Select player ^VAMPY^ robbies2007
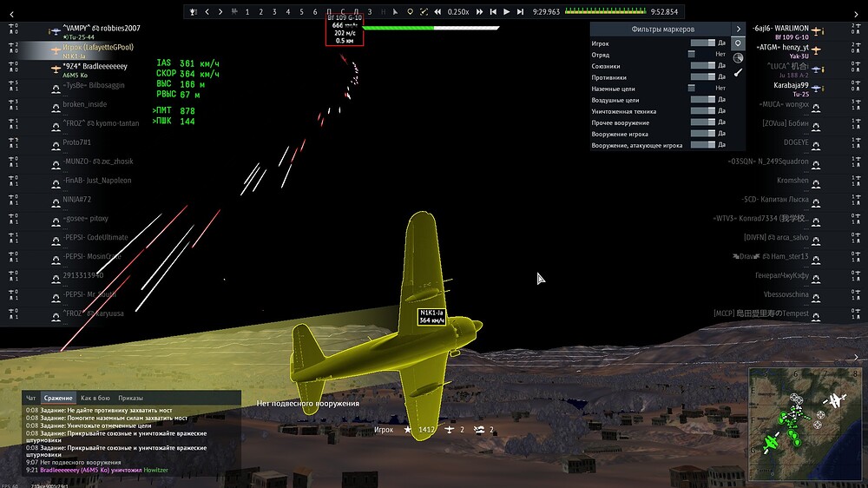The width and height of the screenshot is (868, 488). point(102,29)
